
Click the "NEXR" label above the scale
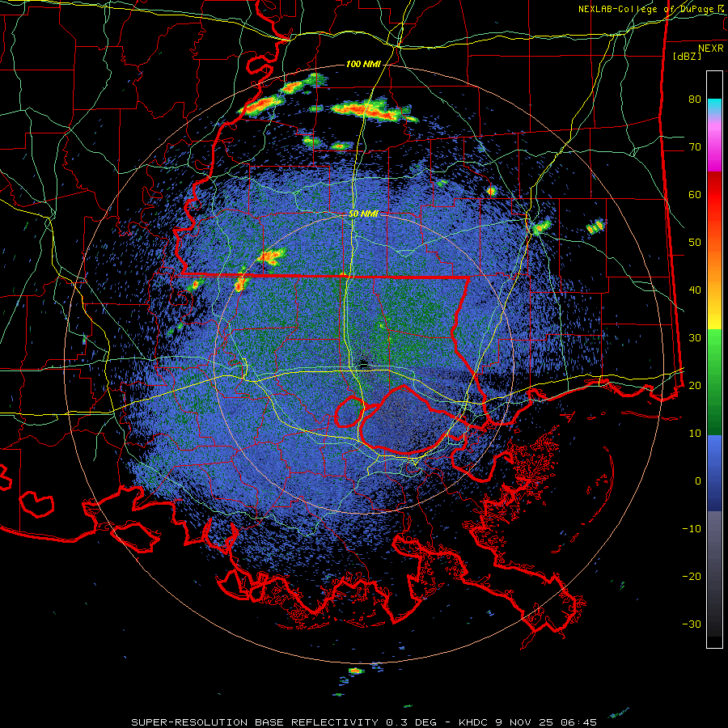pos(710,49)
